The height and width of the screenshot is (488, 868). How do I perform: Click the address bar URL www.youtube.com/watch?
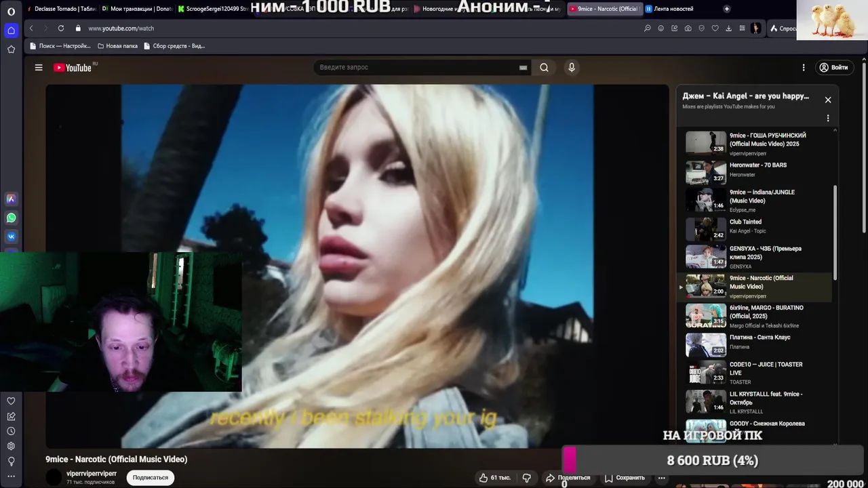coord(121,28)
